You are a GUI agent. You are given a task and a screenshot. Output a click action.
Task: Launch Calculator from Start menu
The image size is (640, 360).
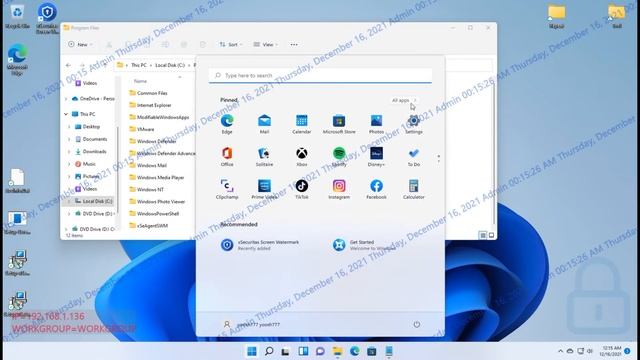pyautogui.click(x=413, y=189)
